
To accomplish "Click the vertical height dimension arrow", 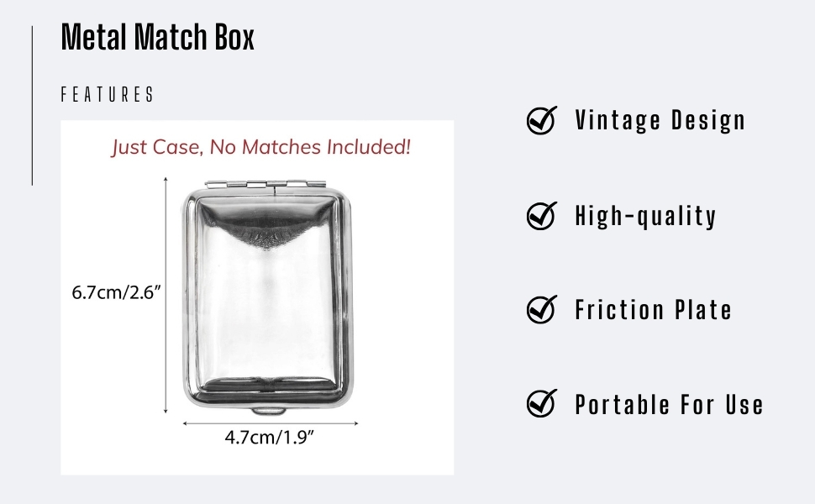I will pyautogui.click(x=166, y=295).
